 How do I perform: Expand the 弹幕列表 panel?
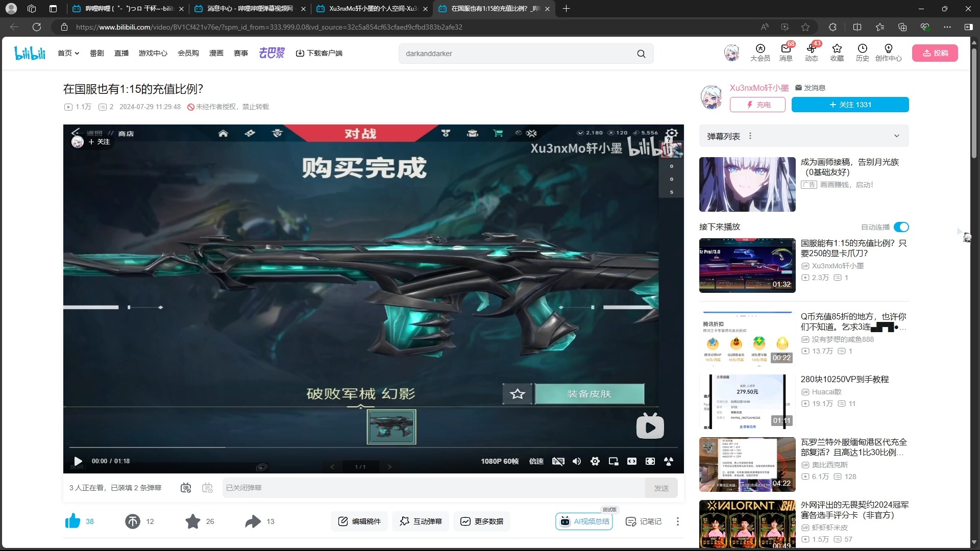click(897, 136)
